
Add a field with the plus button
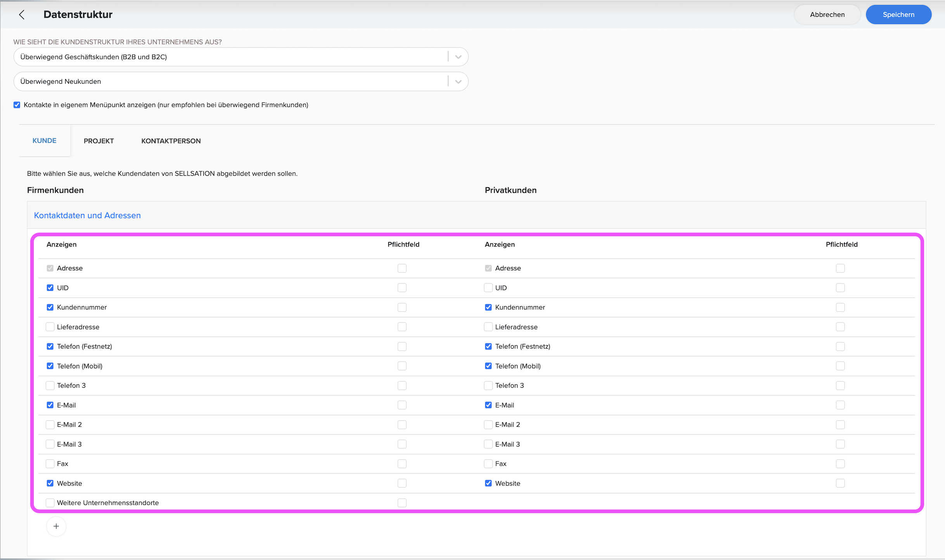(x=56, y=526)
